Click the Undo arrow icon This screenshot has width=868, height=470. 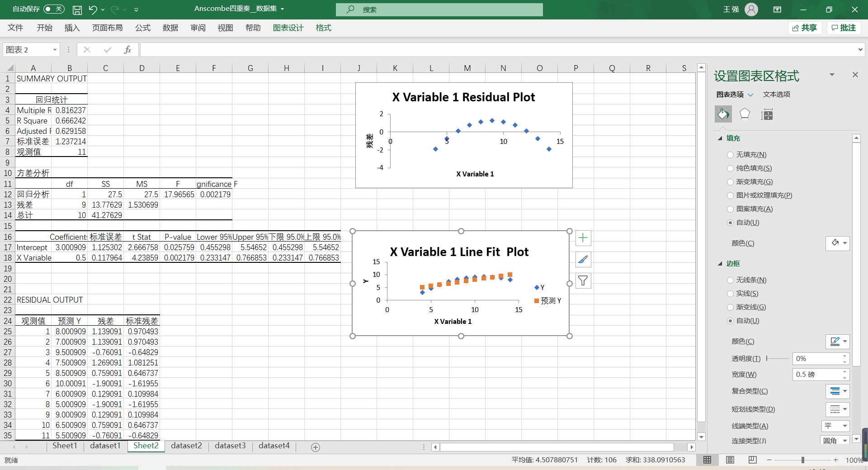[x=93, y=9]
